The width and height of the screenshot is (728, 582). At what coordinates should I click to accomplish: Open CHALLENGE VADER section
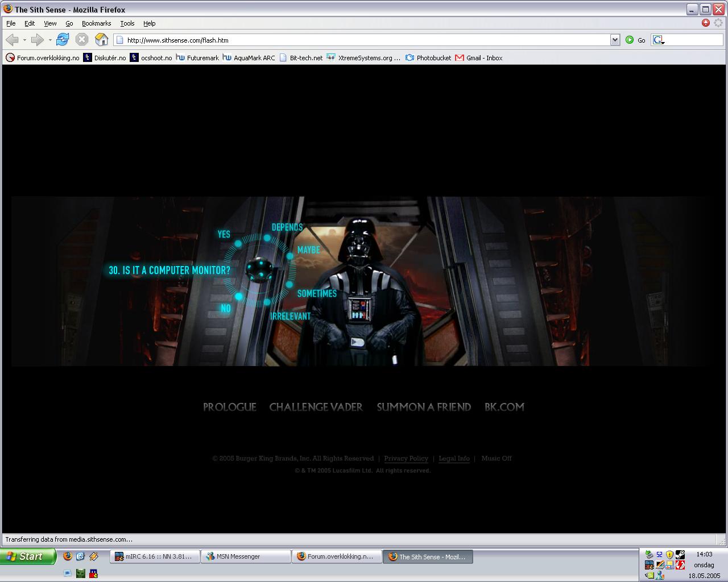(x=316, y=407)
